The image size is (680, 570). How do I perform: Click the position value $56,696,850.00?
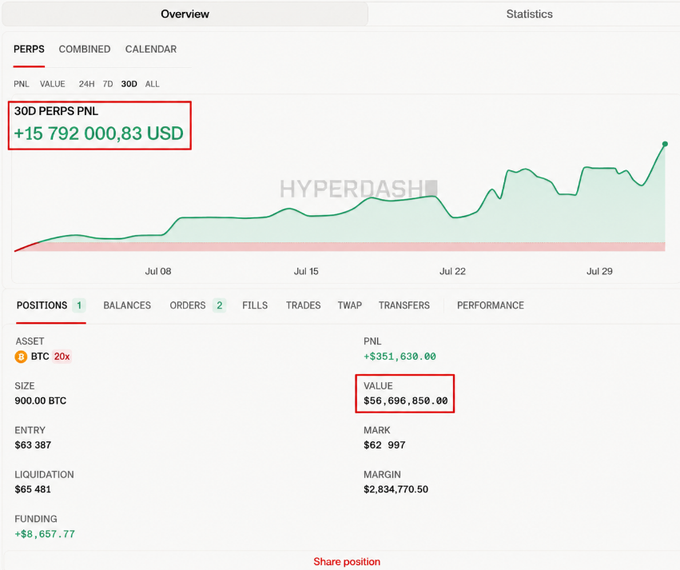coord(405,401)
